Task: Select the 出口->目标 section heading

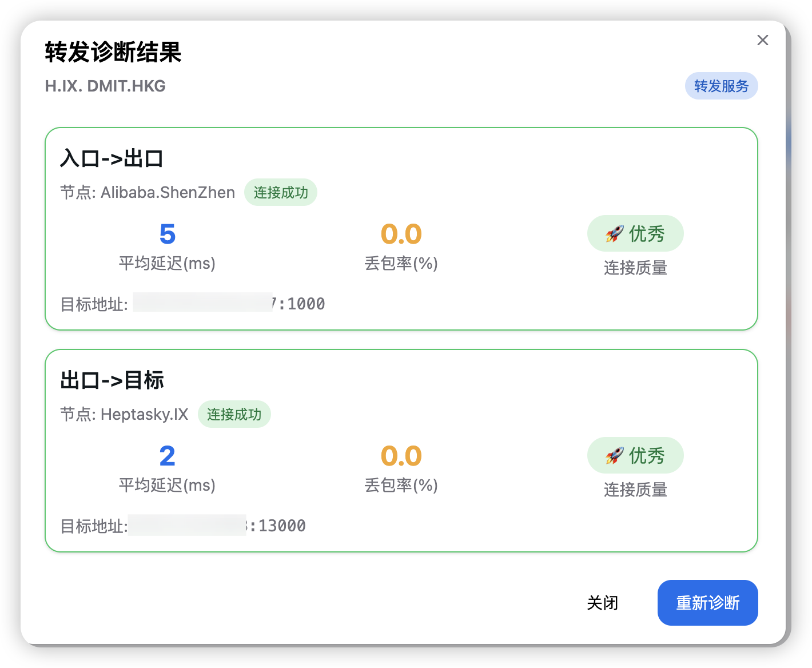Action: click(x=112, y=380)
